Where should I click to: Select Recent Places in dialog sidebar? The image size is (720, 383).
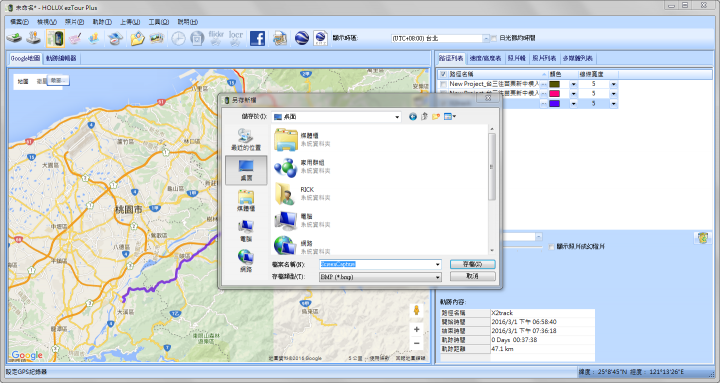coord(246,140)
